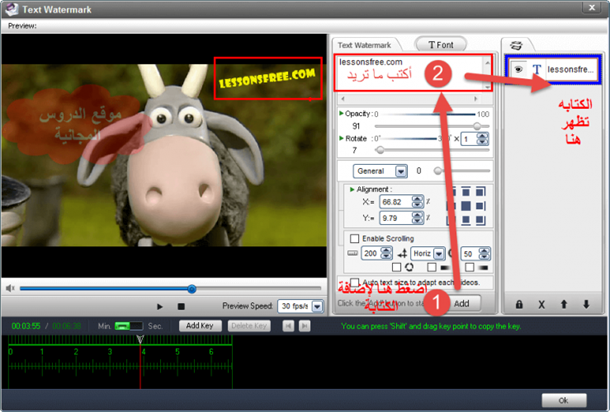This screenshot has height=412, width=610.
Task: Open the T Font settings
Action: (441, 45)
